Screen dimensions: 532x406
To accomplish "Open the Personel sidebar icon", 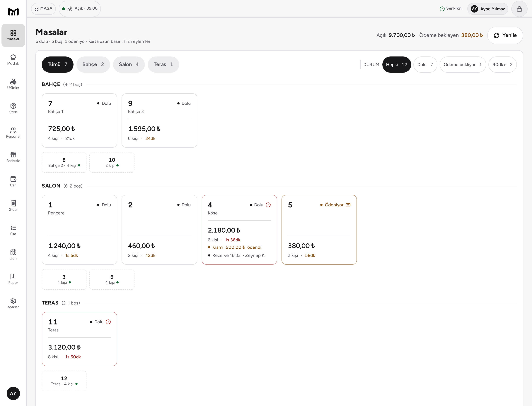I will (13, 133).
